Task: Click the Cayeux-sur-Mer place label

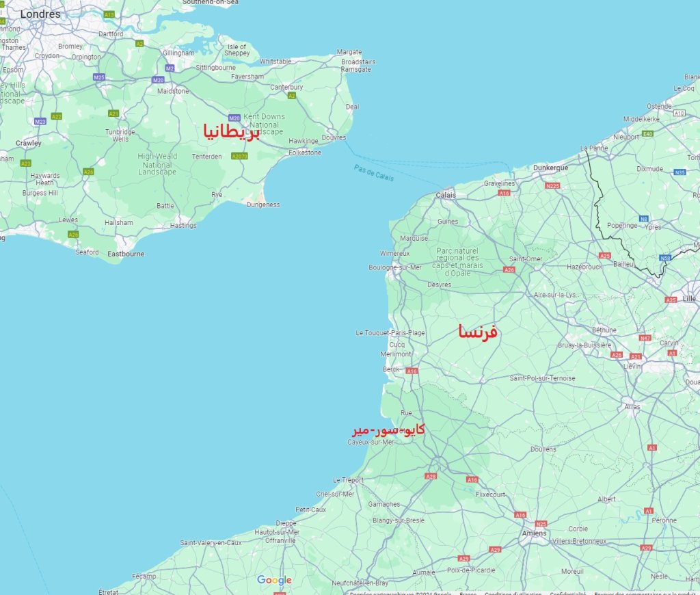Action: click(x=371, y=442)
